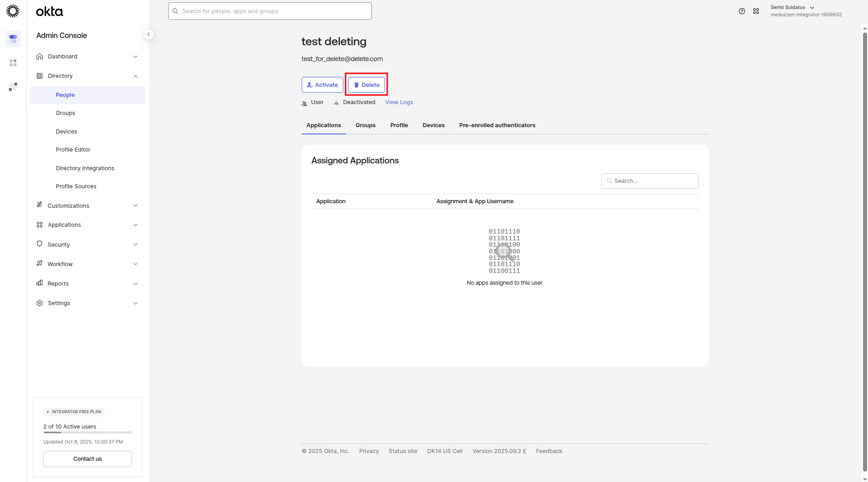Click the Deactivated status label

coord(359,102)
